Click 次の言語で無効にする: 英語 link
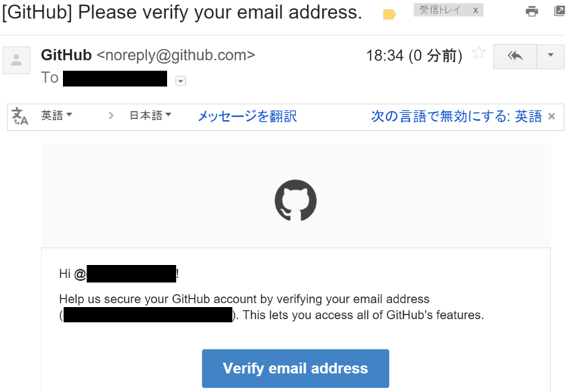This screenshot has height=392, width=566. click(x=456, y=116)
